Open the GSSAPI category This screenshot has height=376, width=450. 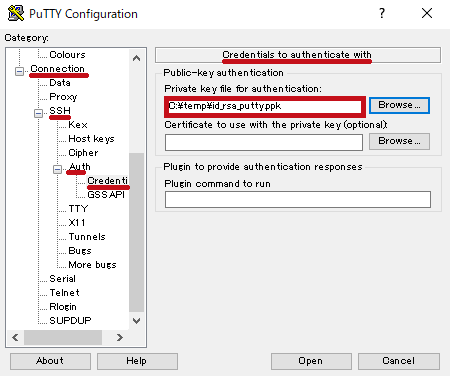point(106,194)
